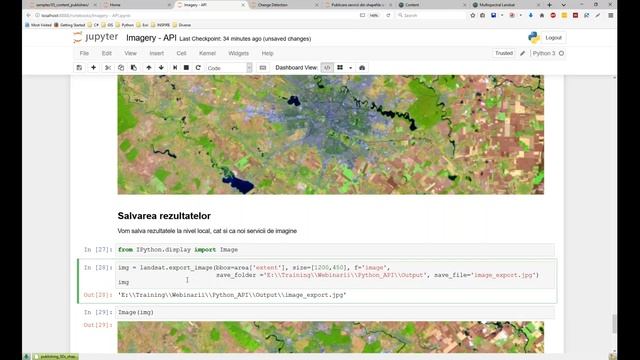Run the cell with the skip-forward icon

click(x=175, y=68)
